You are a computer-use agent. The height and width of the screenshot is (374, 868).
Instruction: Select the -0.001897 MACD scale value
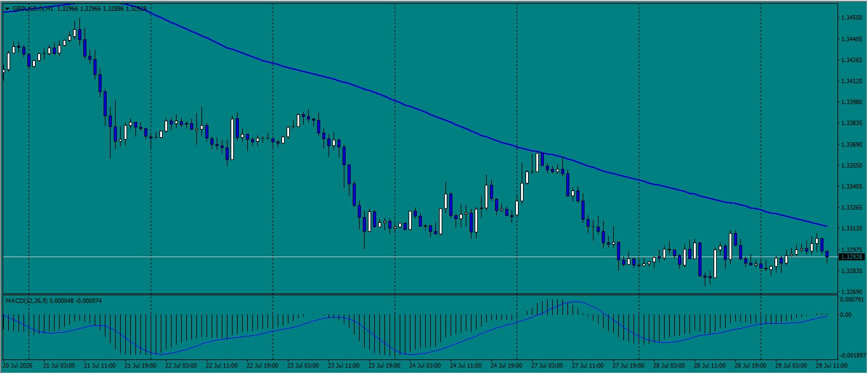click(852, 356)
